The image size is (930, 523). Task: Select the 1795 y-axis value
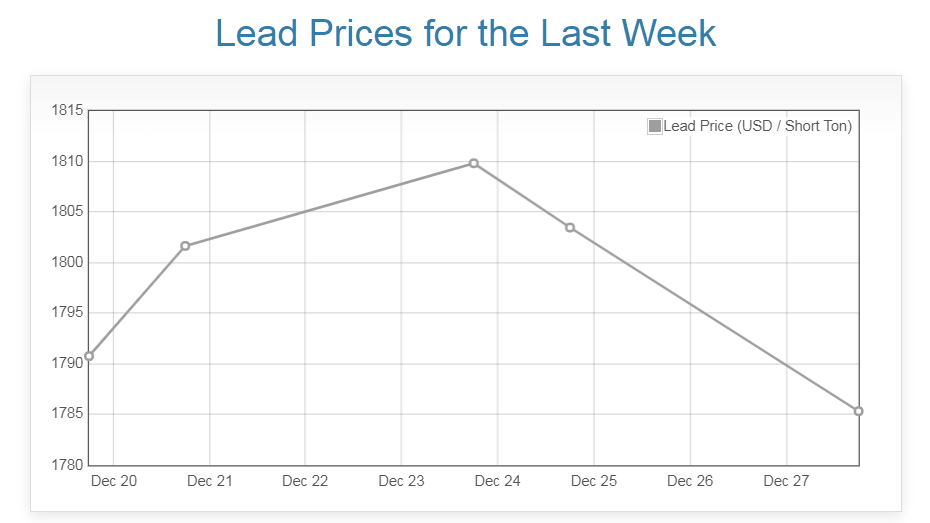[x=67, y=313]
